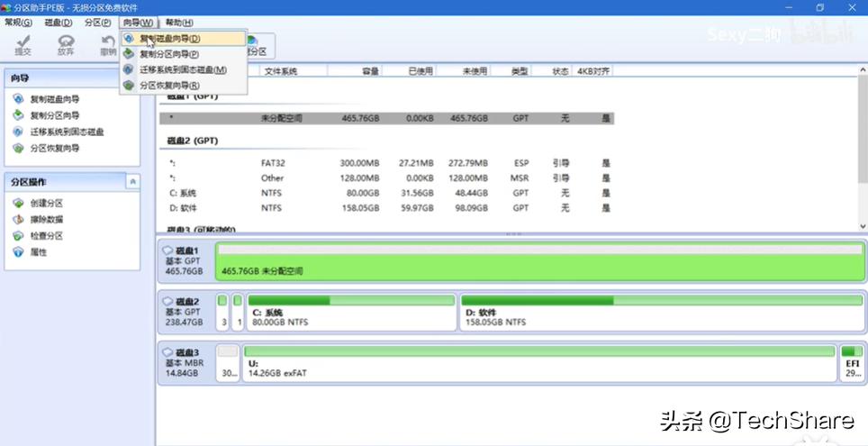868x446 pixels.
Task: Select U: exFAT partition block on 磁盘3
Action: point(539,363)
